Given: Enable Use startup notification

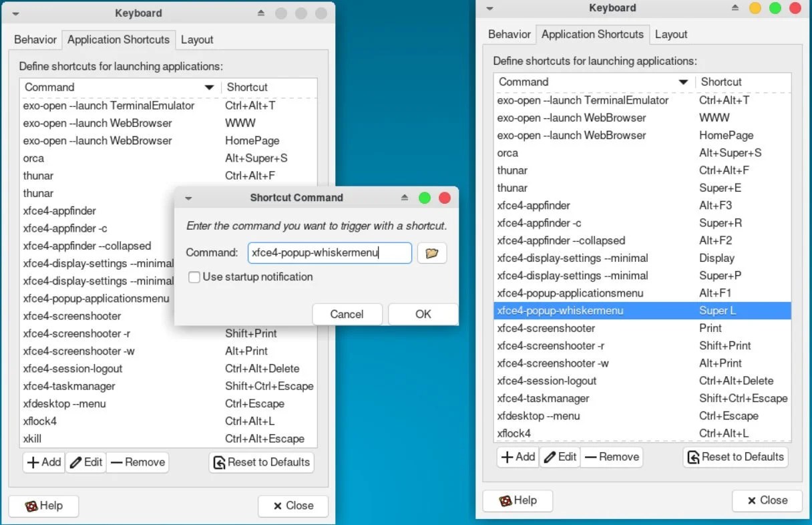Looking at the screenshot, I should pos(194,277).
